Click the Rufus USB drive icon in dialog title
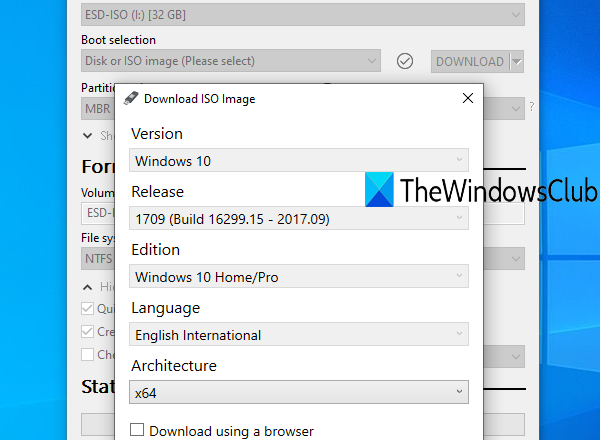 click(x=131, y=98)
